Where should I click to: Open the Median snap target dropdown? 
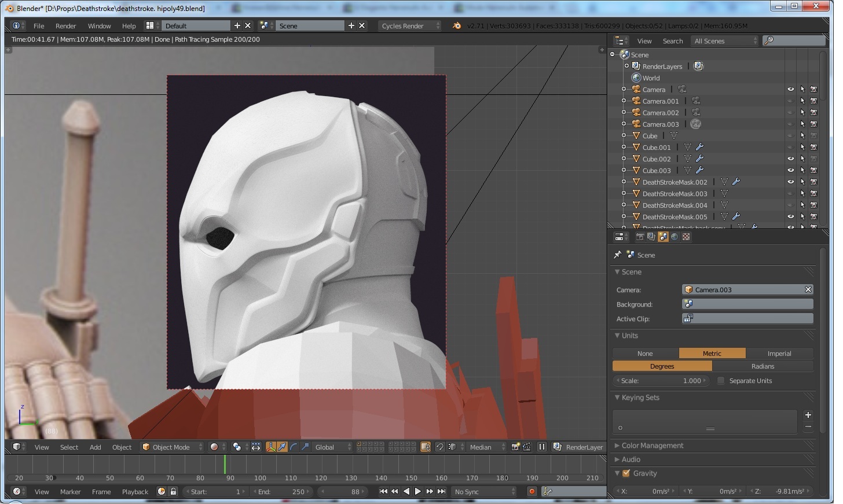(486, 447)
